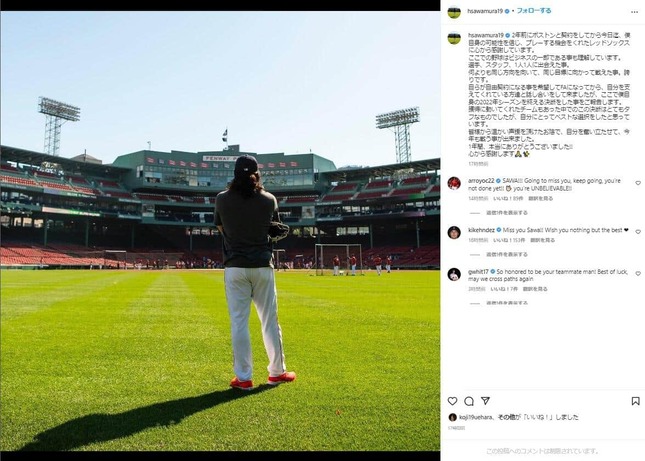The width and height of the screenshot is (645, 461).
Task: Open comment bubble icon under the post
Action: 469,401
